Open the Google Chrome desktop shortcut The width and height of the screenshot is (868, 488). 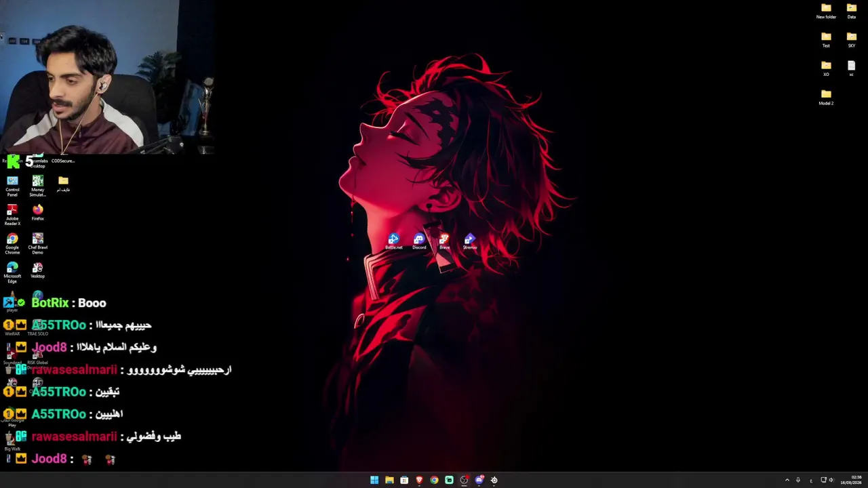pos(12,244)
